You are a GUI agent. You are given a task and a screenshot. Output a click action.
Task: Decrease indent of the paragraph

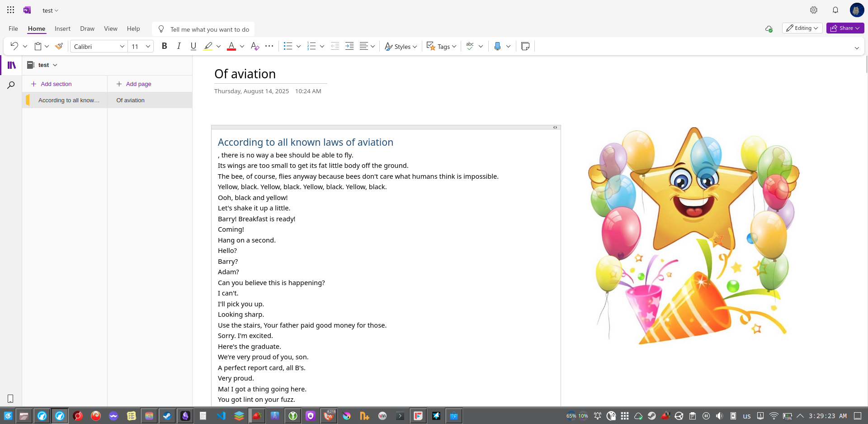pyautogui.click(x=335, y=46)
